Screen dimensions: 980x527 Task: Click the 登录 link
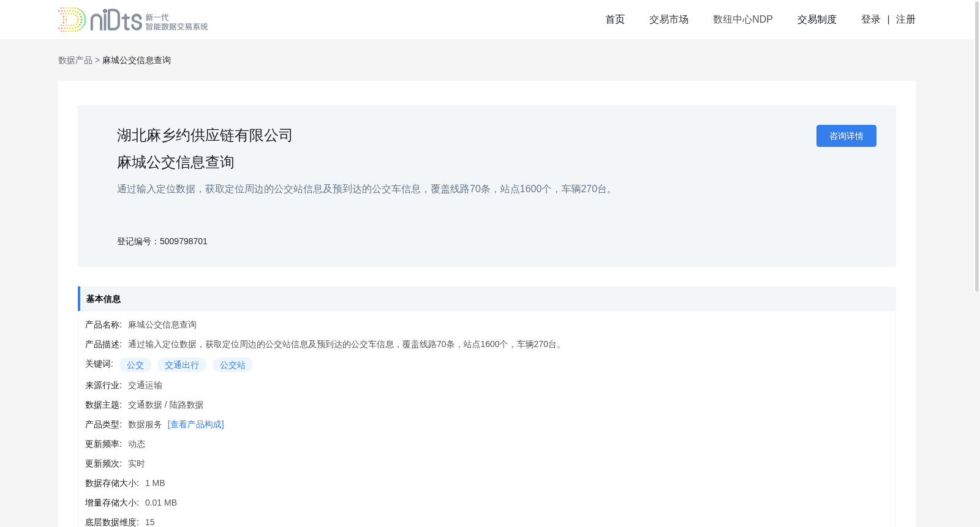[x=871, y=20]
